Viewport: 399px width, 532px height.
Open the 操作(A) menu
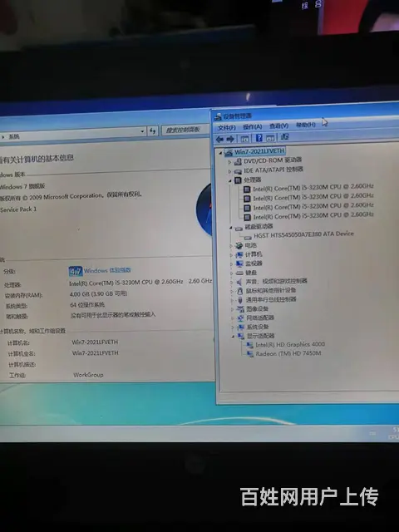(x=253, y=126)
